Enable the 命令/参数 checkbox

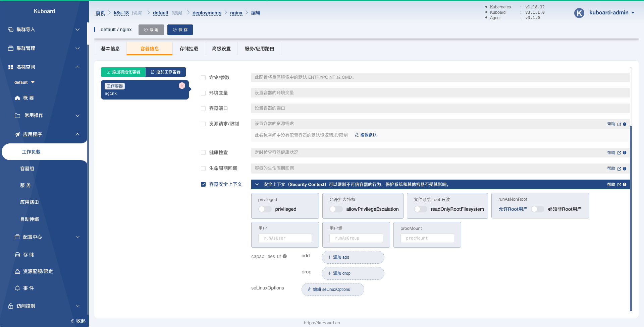click(x=203, y=78)
